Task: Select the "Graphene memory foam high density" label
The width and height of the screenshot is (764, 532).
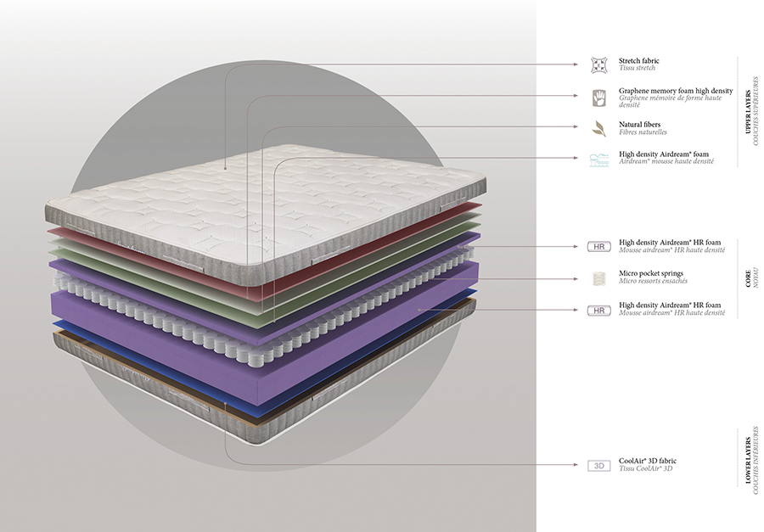Action: [676, 91]
